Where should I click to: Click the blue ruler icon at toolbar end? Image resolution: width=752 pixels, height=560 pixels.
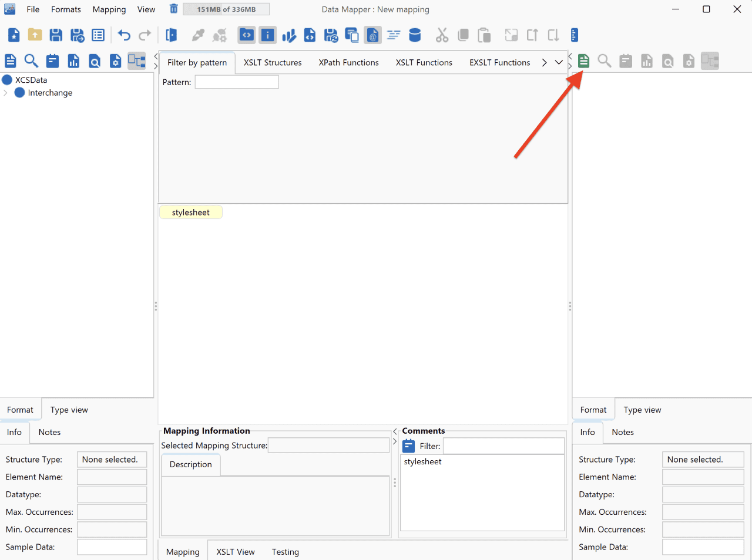point(575,35)
